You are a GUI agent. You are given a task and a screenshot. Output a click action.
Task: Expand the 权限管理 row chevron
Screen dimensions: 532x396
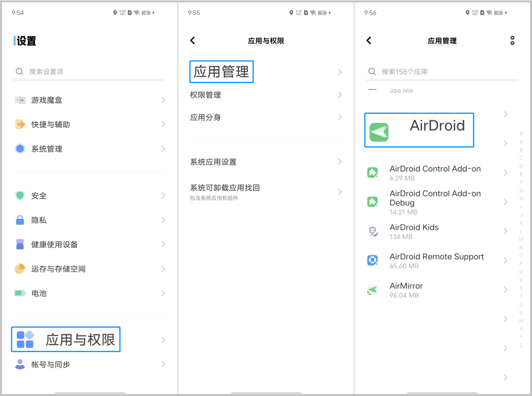(x=340, y=95)
